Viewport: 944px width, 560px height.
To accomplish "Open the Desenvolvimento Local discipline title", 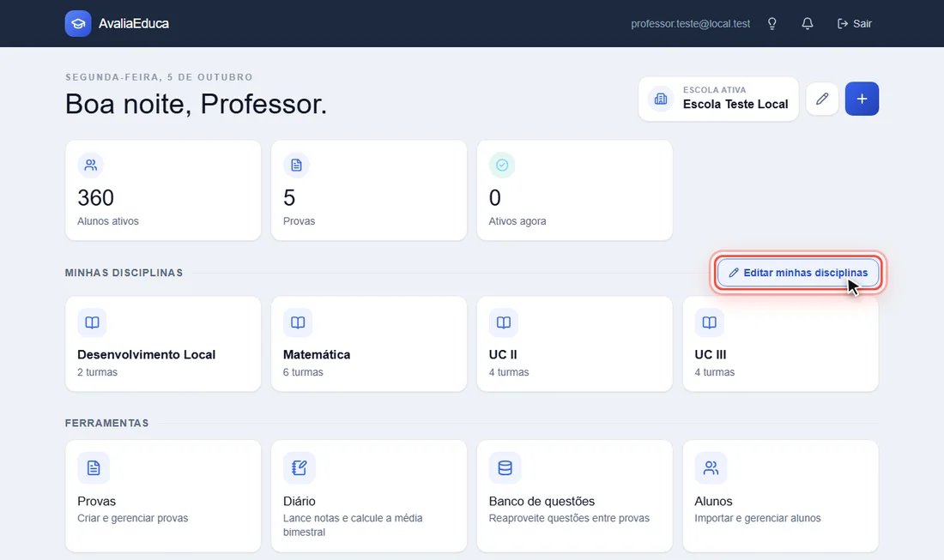I will point(146,354).
